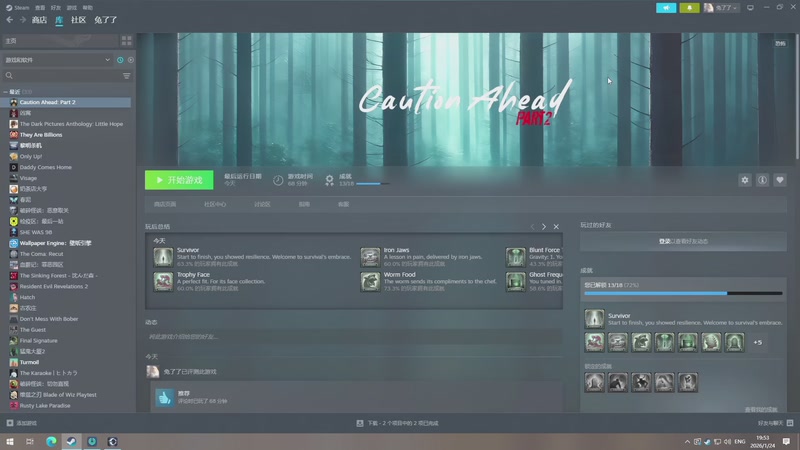Click 查看我的成就 link
The width and height of the screenshot is (800, 450).
(761, 409)
